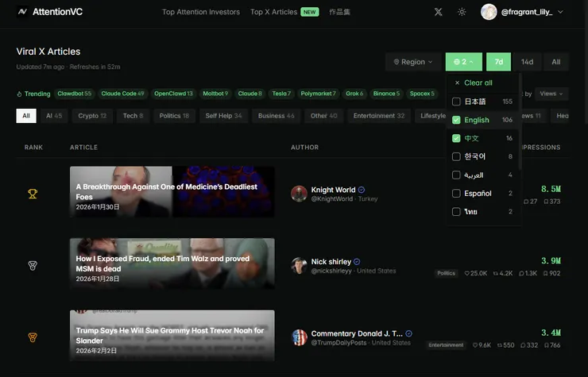Select the AI 45 category tab
Viewport: 588px width, 377px height.
pos(54,116)
